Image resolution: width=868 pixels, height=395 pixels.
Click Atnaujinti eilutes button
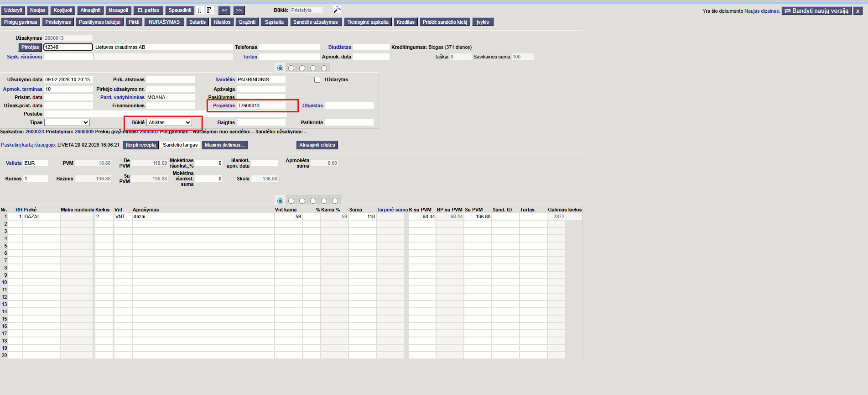(x=317, y=145)
